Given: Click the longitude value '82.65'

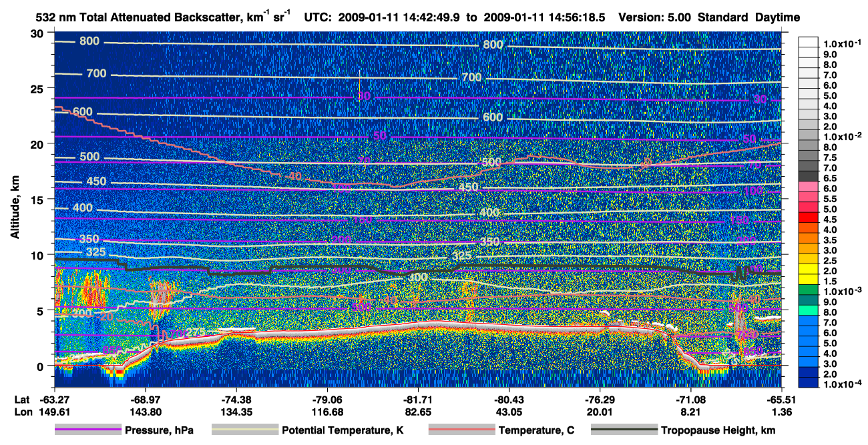Looking at the screenshot, I should pos(418,412).
